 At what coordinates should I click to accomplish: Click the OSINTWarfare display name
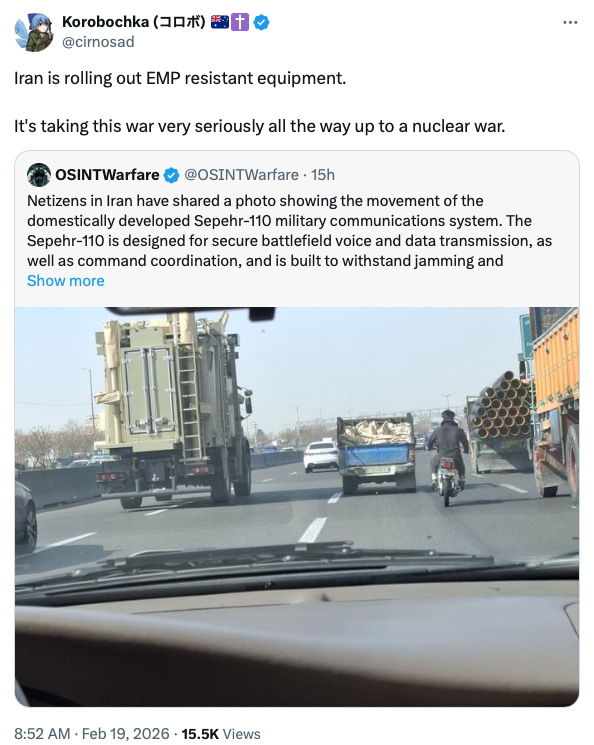[107, 175]
